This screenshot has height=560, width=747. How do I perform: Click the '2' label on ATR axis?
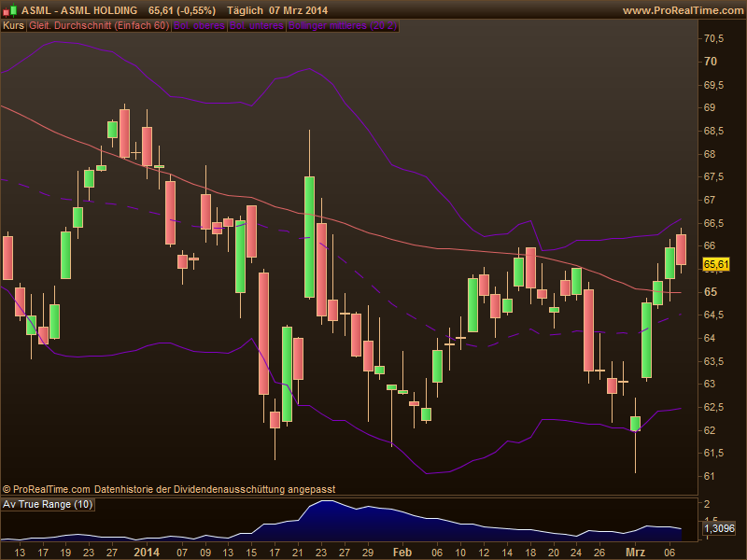[x=707, y=504]
